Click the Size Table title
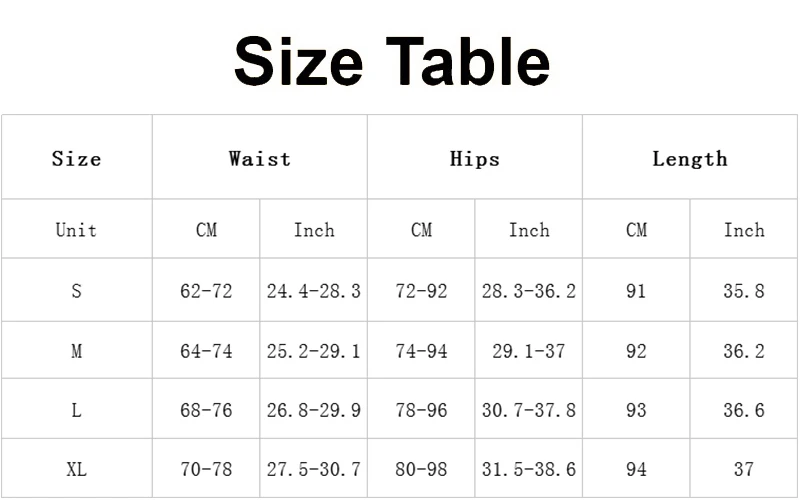 tap(392, 60)
